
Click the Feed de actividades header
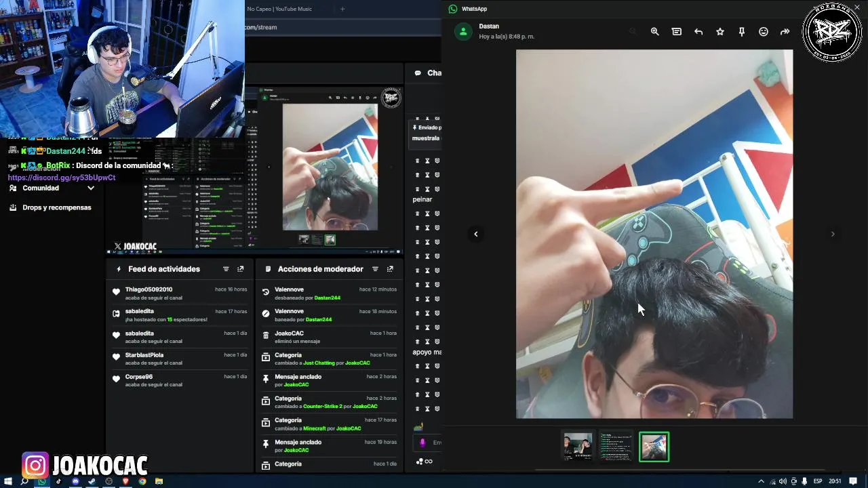164,269
